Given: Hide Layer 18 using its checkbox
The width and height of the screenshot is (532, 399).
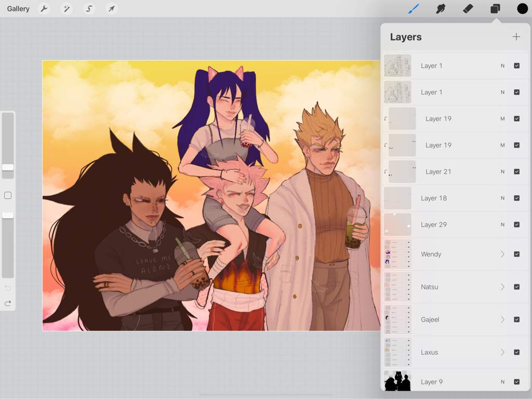Looking at the screenshot, I should click(x=516, y=198).
